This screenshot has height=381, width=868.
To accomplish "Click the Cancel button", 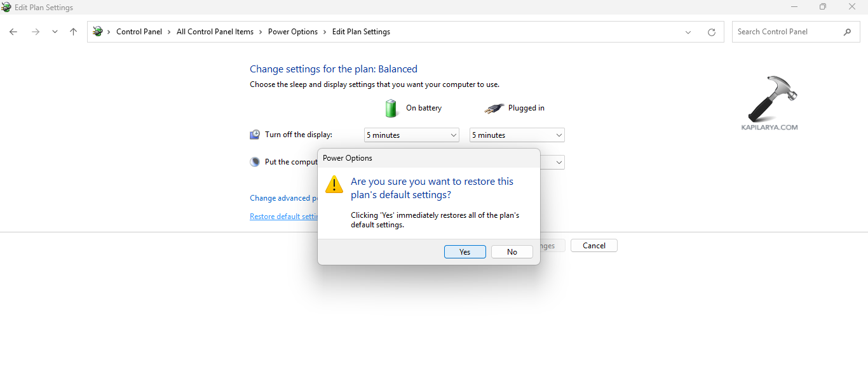I will point(593,246).
